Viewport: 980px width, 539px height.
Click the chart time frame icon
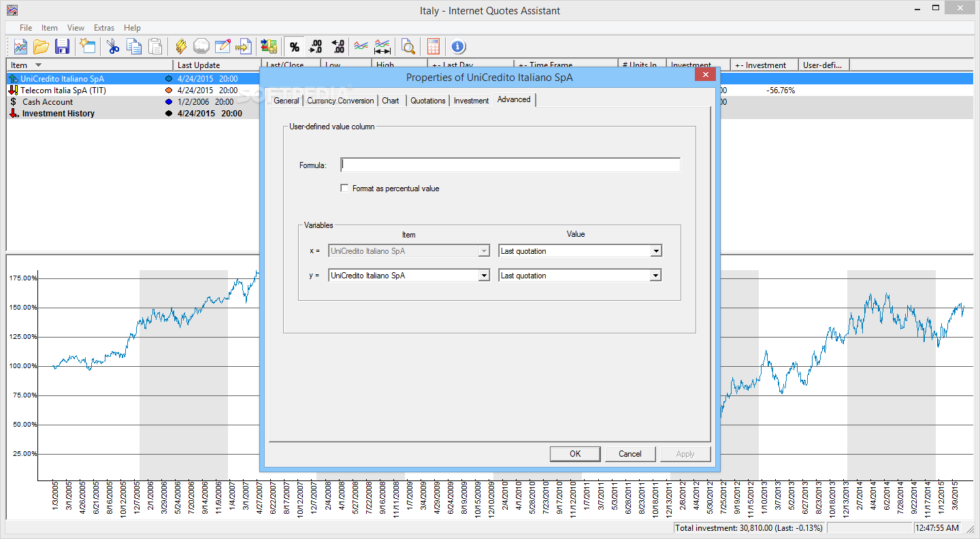(382, 46)
